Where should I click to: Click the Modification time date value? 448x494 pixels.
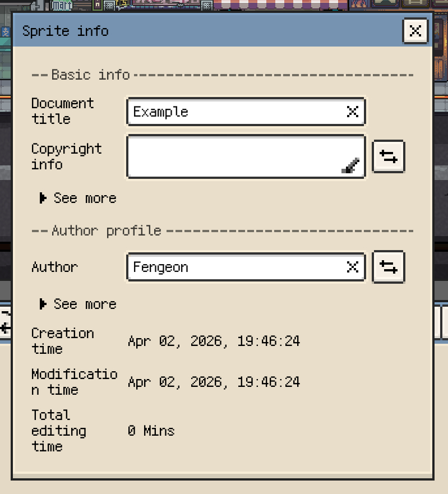[214, 382]
